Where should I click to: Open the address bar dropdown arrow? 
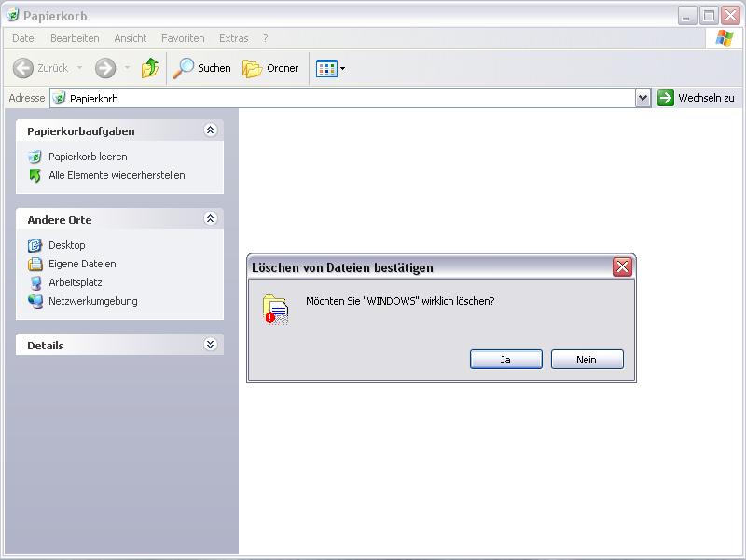coord(642,98)
